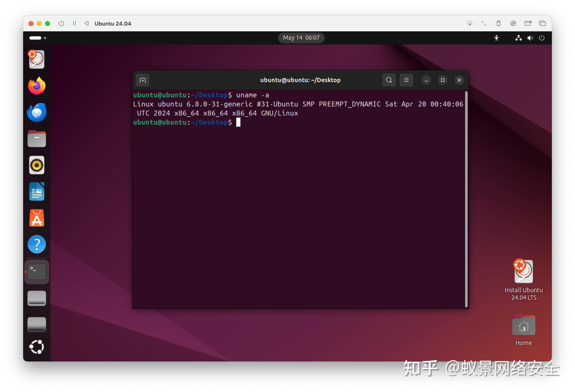Open the clock and calendar menu
Screen dimensions: 575x392
coord(301,38)
